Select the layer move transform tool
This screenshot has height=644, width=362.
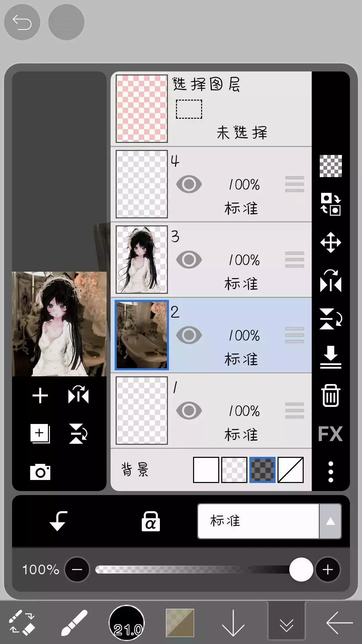330,243
